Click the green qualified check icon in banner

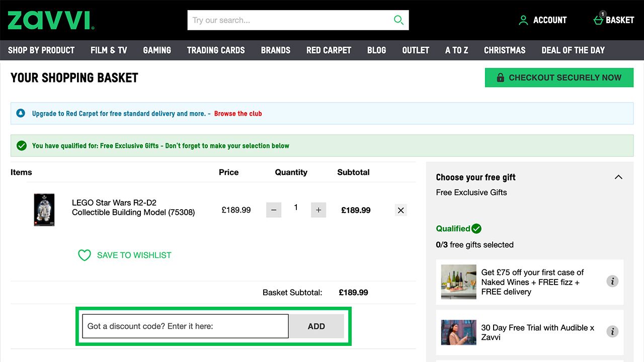coord(21,146)
